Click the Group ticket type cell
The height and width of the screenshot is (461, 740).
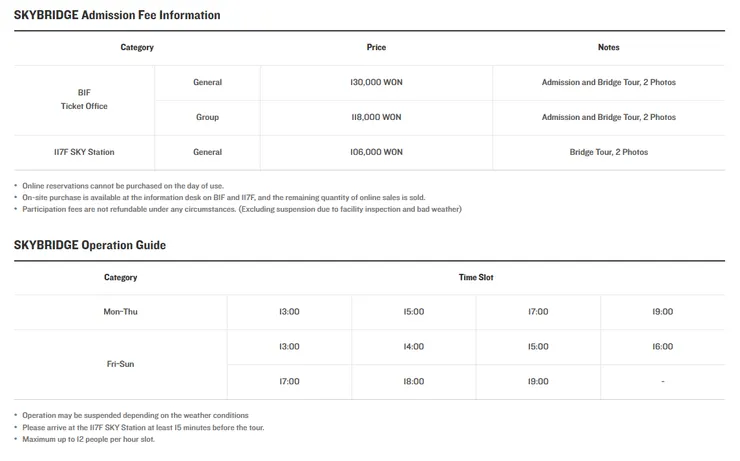coord(207,117)
